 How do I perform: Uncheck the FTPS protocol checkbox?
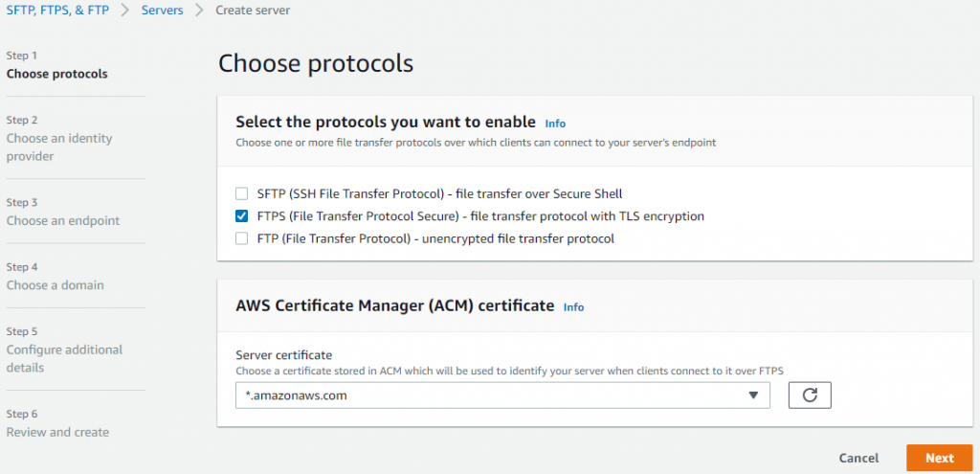pyautogui.click(x=242, y=216)
